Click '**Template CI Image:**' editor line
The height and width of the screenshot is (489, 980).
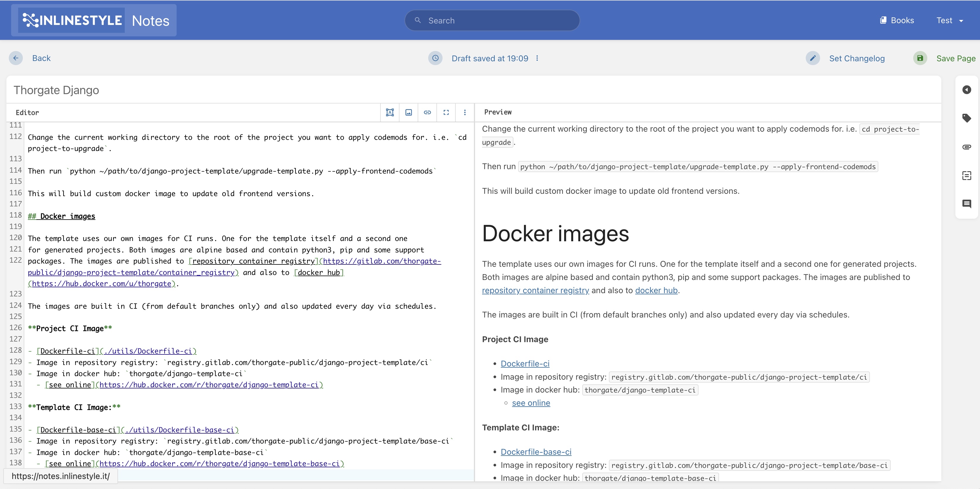coord(74,407)
